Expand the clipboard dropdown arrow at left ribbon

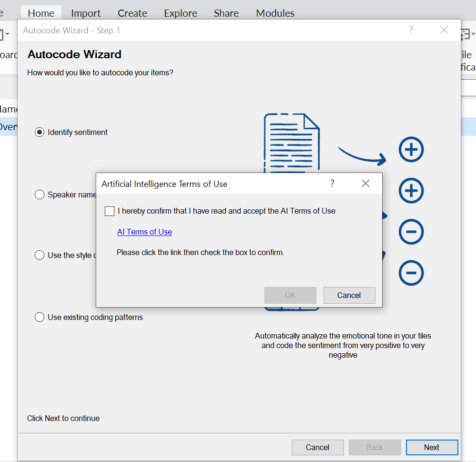pos(7,35)
